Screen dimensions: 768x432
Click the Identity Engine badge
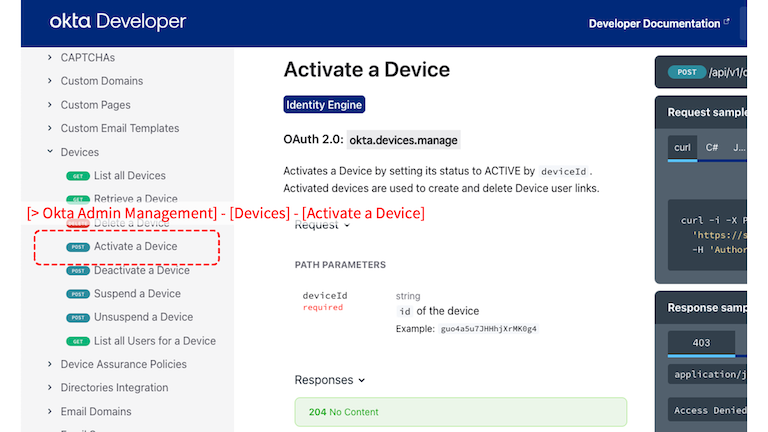point(324,104)
